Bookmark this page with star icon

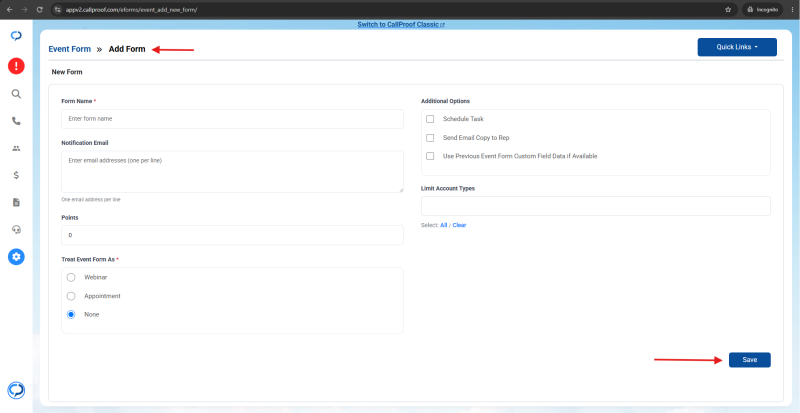point(728,10)
